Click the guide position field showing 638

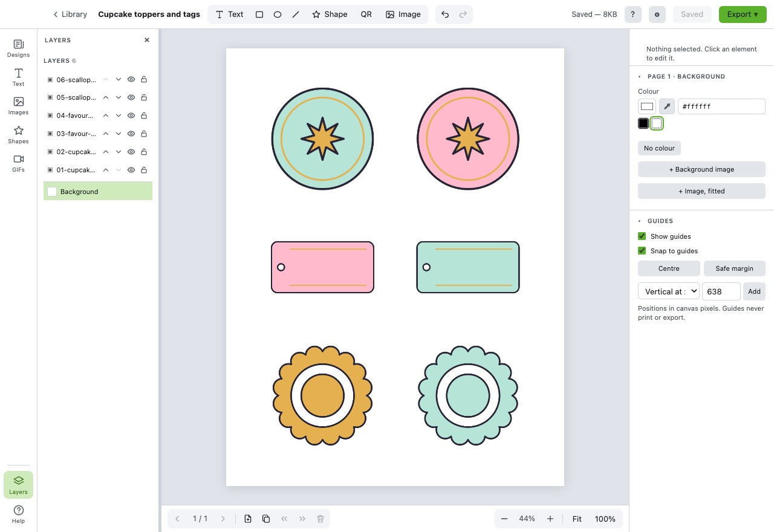pyautogui.click(x=721, y=291)
